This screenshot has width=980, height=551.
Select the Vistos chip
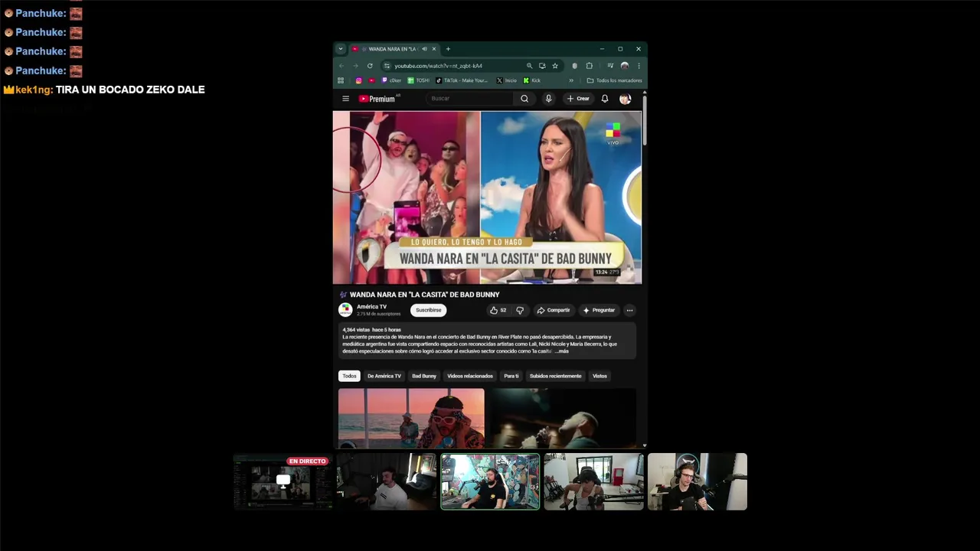(599, 376)
